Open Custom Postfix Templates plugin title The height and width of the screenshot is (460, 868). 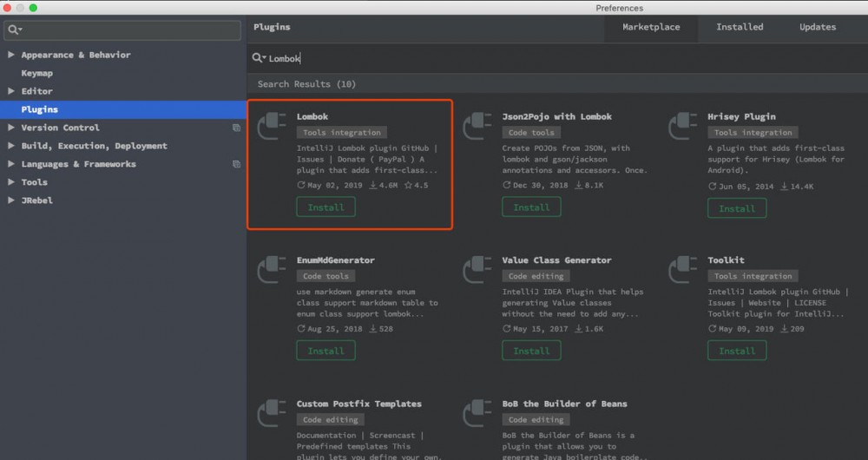click(x=358, y=404)
